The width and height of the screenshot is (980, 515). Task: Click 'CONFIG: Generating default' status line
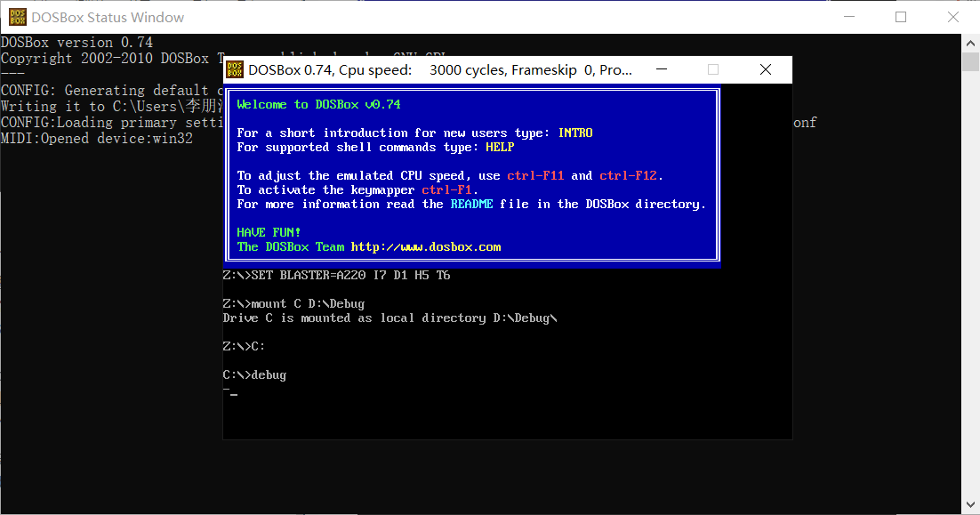point(112,91)
